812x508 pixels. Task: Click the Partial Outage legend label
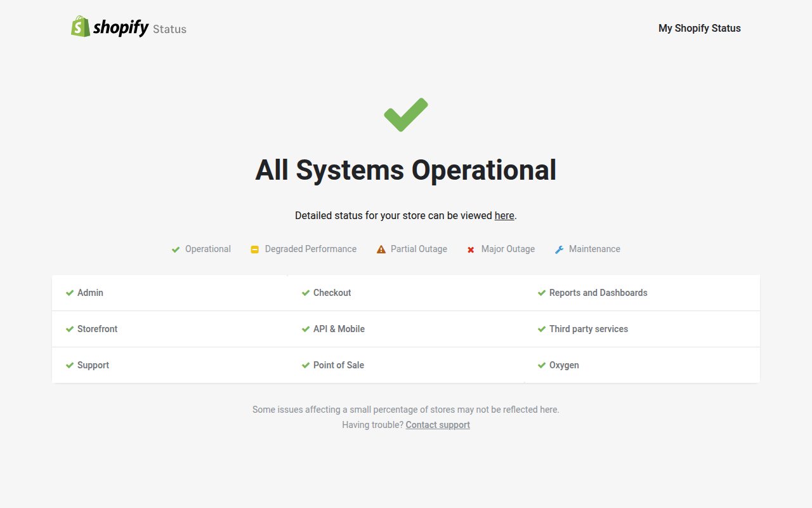tap(419, 249)
